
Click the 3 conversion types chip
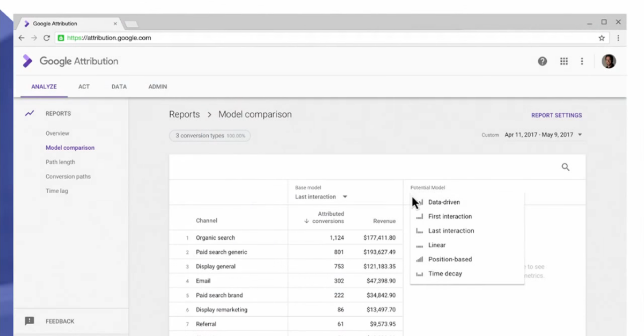point(210,136)
